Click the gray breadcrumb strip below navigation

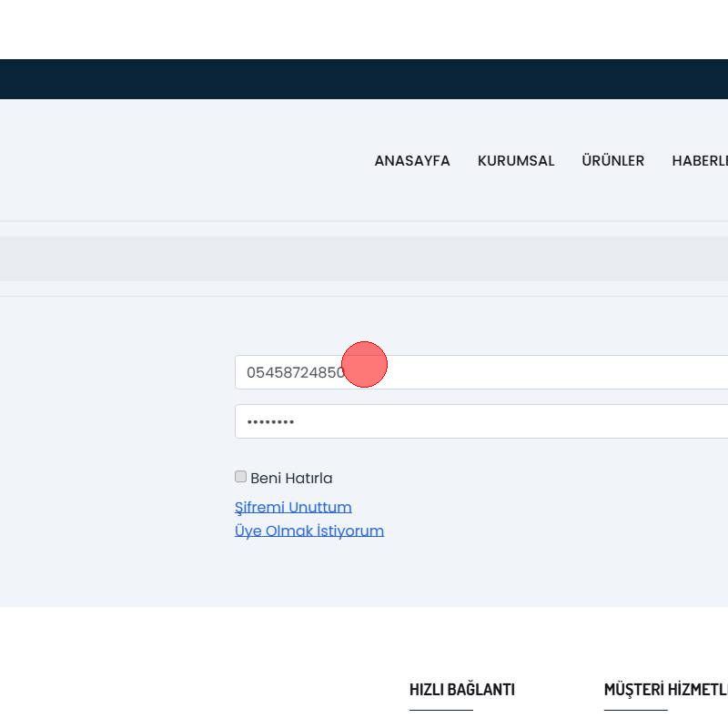[364, 258]
